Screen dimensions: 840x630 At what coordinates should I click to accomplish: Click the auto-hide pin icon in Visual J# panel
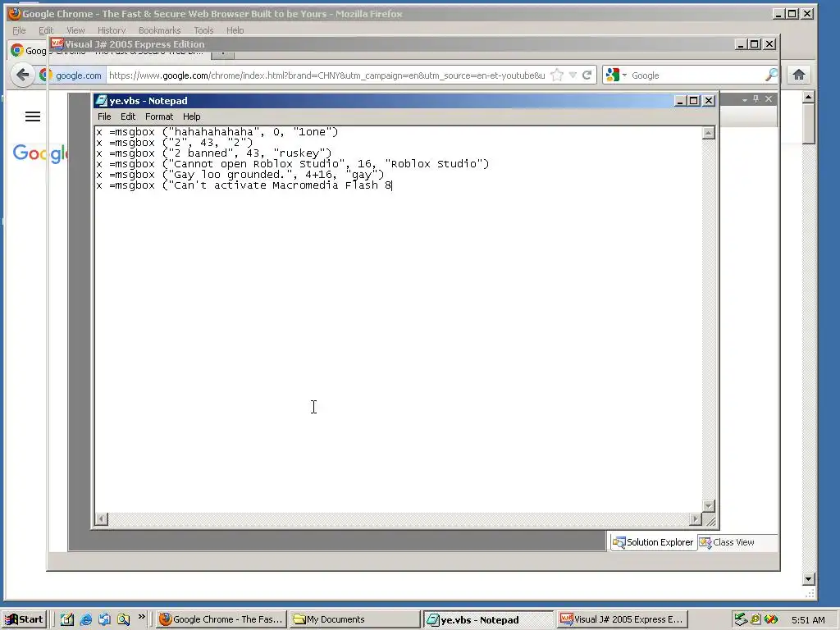[x=756, y=99]
